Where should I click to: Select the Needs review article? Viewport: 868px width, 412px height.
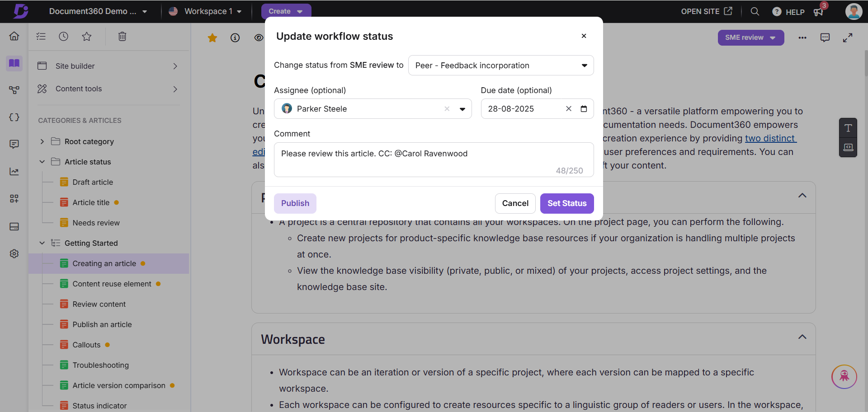coord(96,223)
